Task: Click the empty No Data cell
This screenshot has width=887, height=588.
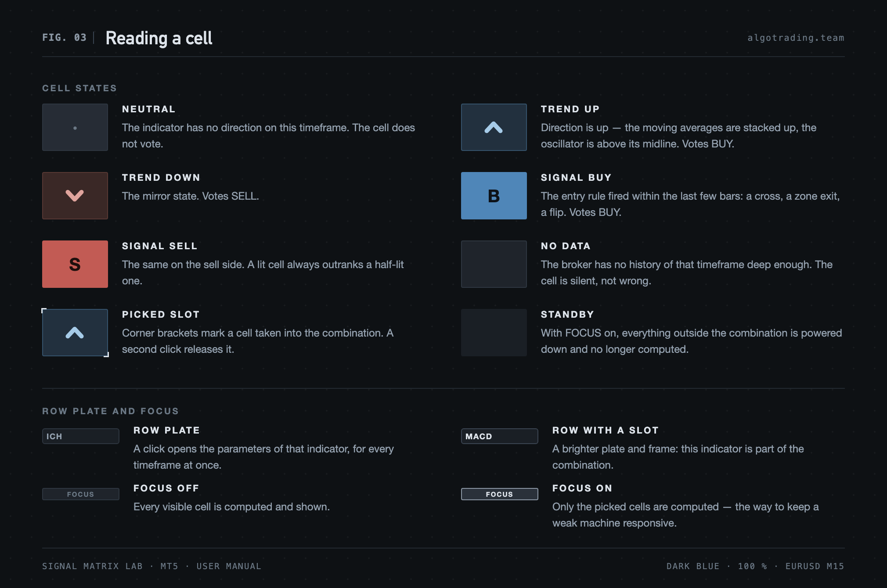Action: [494, 264]
